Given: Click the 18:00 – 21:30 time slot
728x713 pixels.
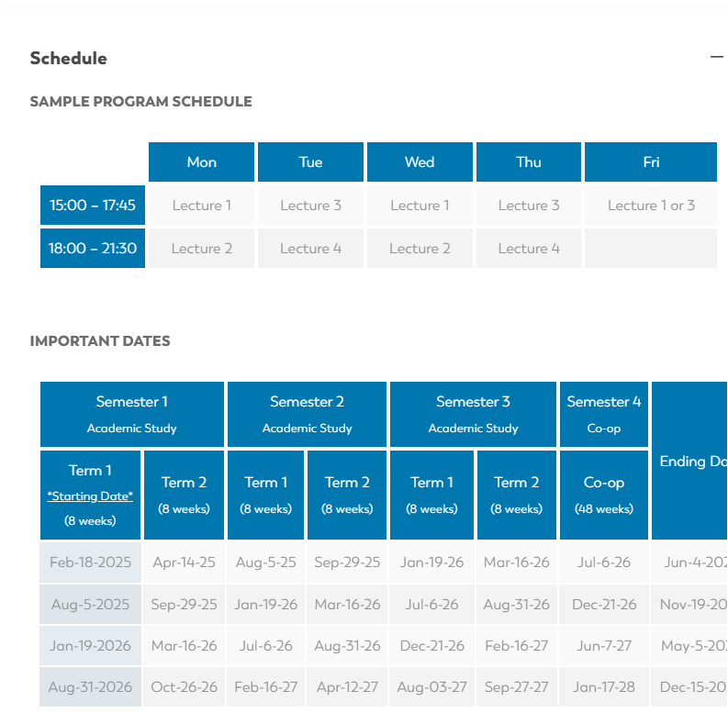Looking at the screenshot, I should pyautogui.click(x=93, y=249).
